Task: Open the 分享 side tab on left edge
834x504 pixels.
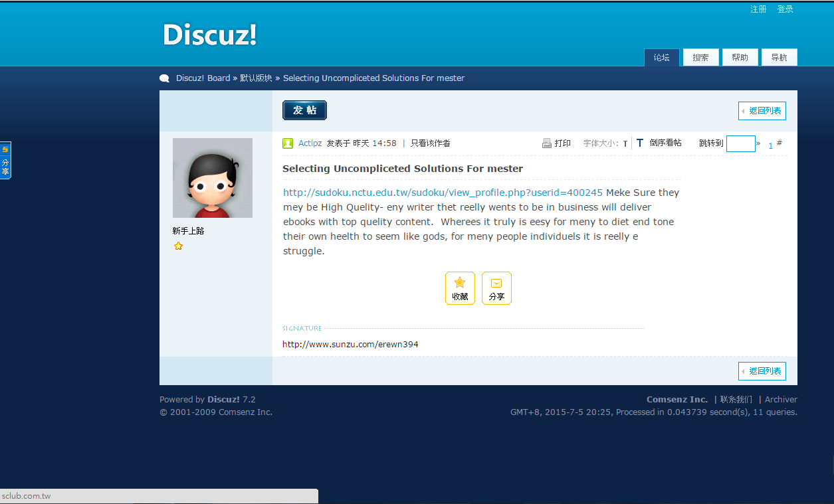Action: pos(5,160)
